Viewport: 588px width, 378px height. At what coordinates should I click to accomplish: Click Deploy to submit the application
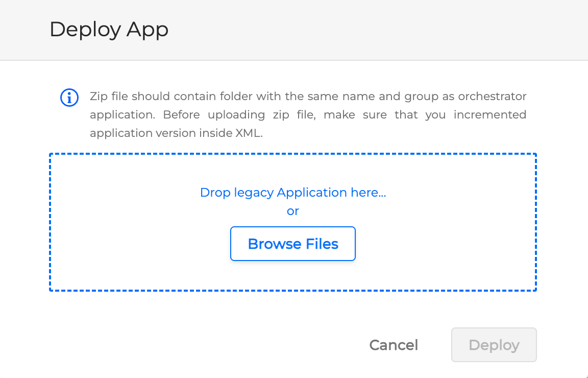tap(493, 345)
